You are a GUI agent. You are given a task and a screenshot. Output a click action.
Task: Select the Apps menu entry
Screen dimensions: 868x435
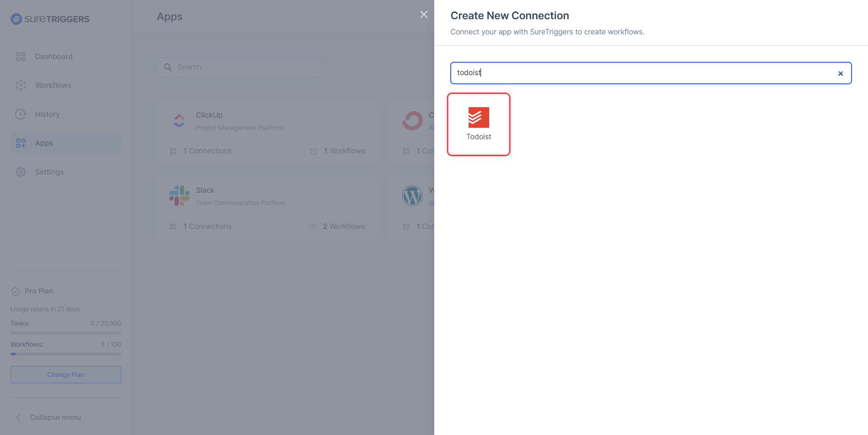[44, 143]
